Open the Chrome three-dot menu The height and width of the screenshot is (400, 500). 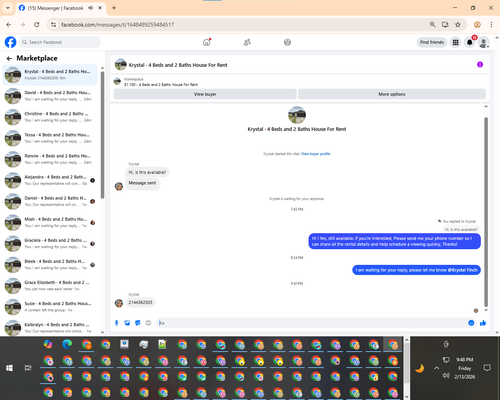(x=491, y=25)
